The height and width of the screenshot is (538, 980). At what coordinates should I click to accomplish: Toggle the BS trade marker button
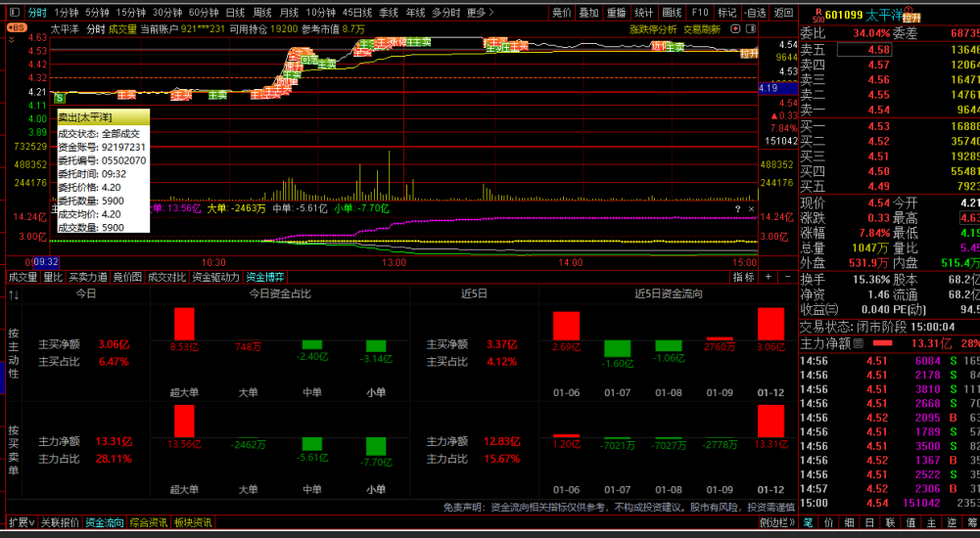[17, 27]
